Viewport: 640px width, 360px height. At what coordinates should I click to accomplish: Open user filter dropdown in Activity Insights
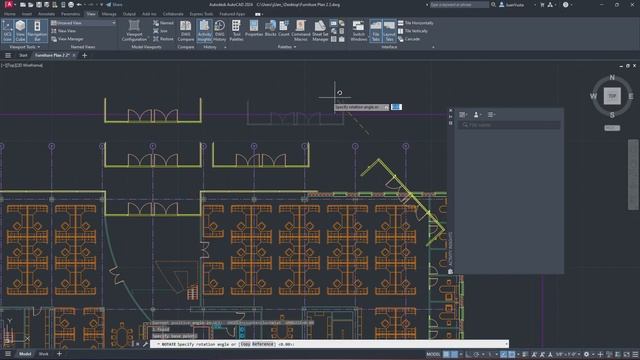pos(477,115)
